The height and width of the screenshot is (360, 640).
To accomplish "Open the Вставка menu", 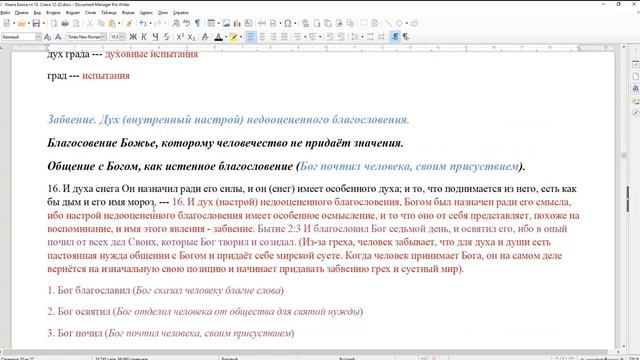I will tap(53, 13).
